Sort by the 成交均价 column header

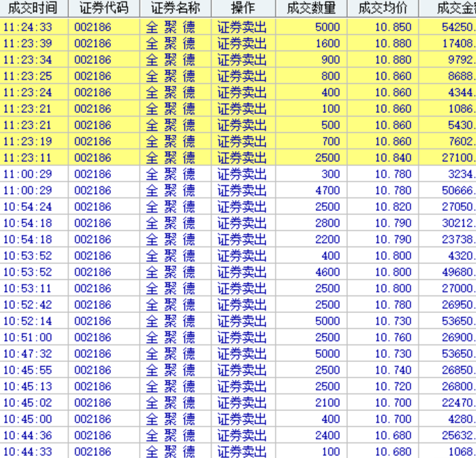[x=383, y=8]
